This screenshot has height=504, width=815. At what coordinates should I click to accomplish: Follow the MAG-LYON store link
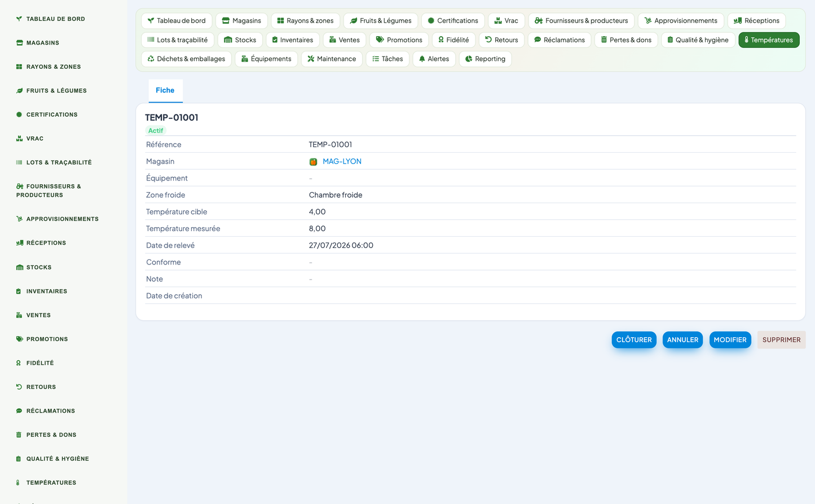point(342,162)
